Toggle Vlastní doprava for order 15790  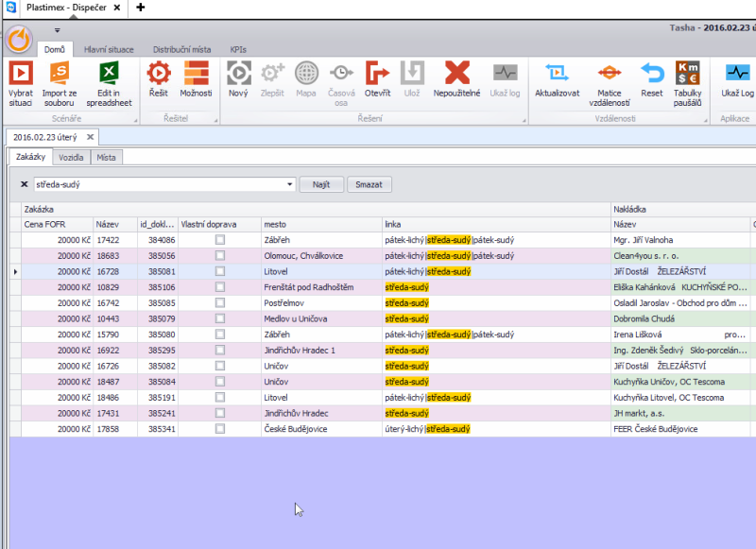(x=220, y=334)
